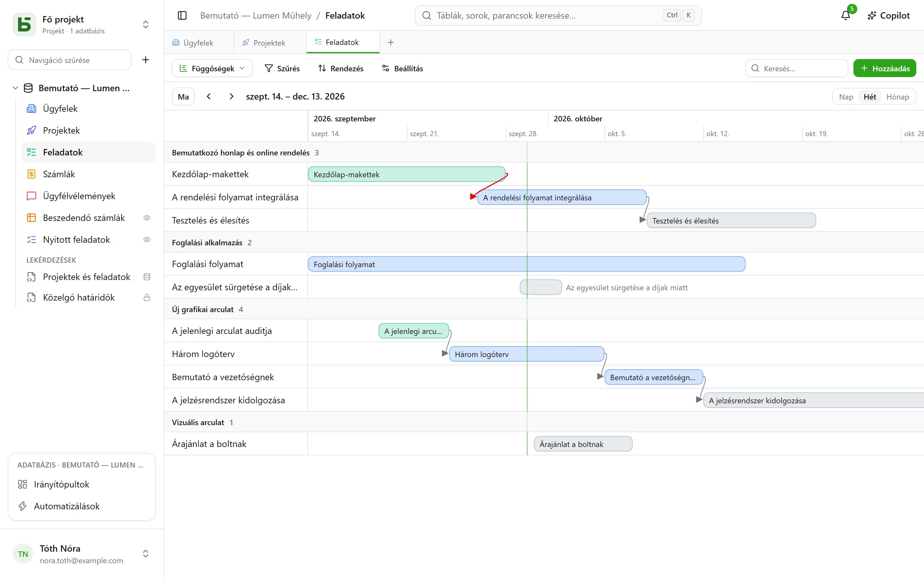The height and width of the screenshot is (578, 924).
Task: Go to the next date range
Action: coord(231,96)
